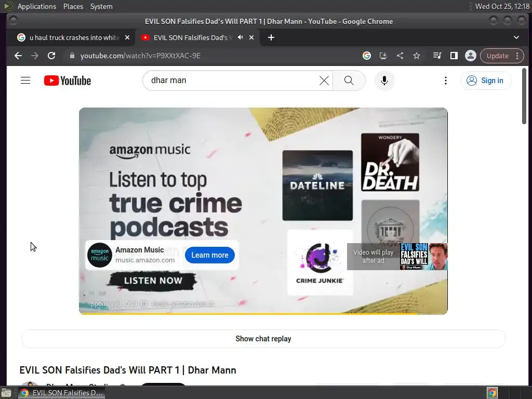Select the video title EVIL SON Falsifies
The image size is (532, 399).
point(128,370)
